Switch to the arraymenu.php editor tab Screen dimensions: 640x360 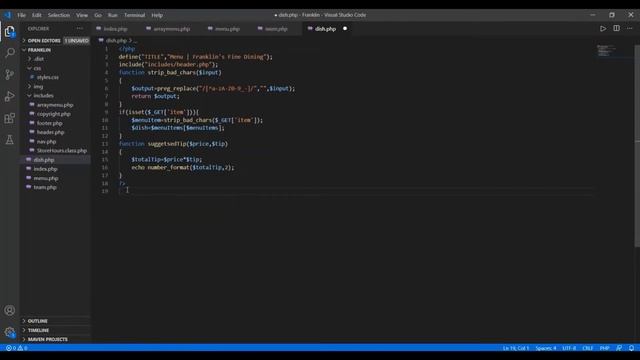(172, 29)
